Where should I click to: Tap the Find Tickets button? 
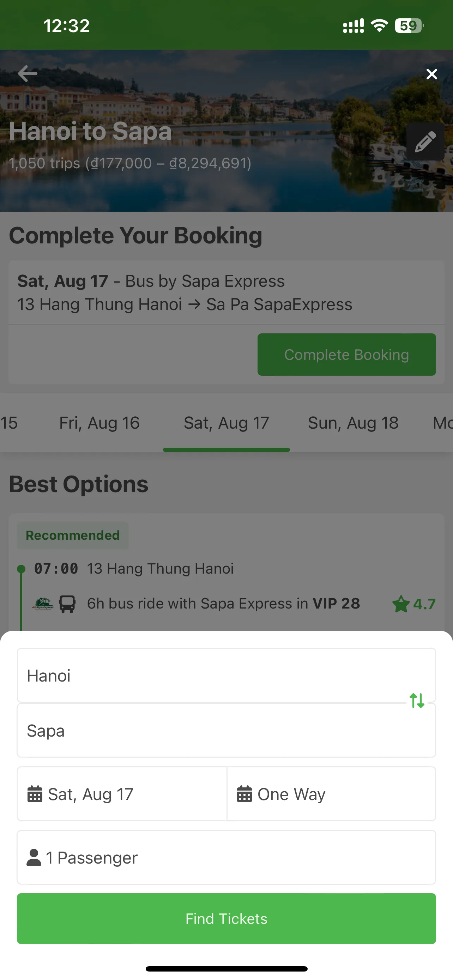point(226,919)
